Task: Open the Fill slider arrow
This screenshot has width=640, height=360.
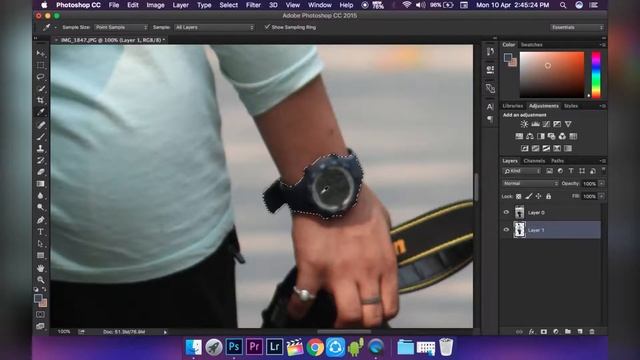Action: coord(602,196)
